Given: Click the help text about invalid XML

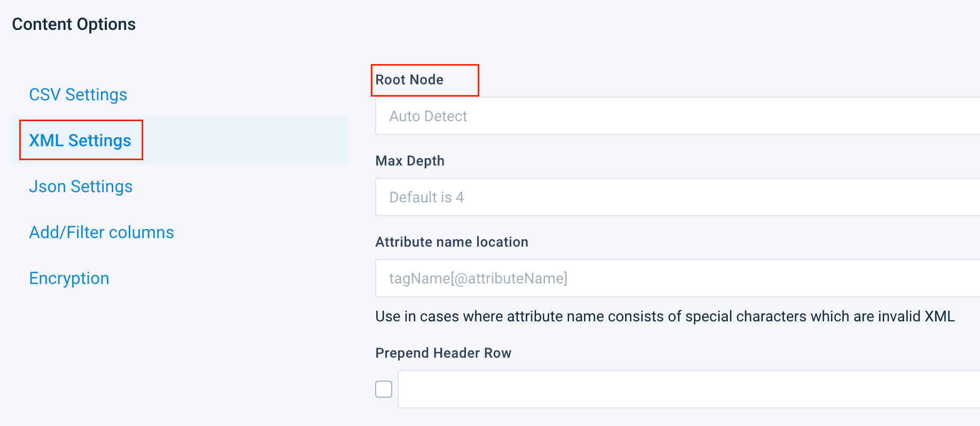Looking at the screenshot, I should [x=665, y=317].
